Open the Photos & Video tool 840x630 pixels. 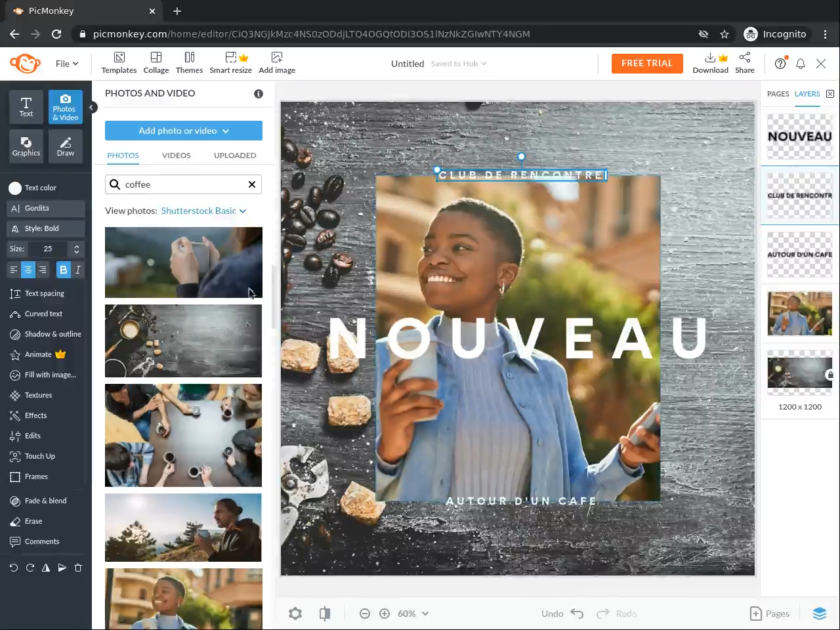click(x=66, y=106)
